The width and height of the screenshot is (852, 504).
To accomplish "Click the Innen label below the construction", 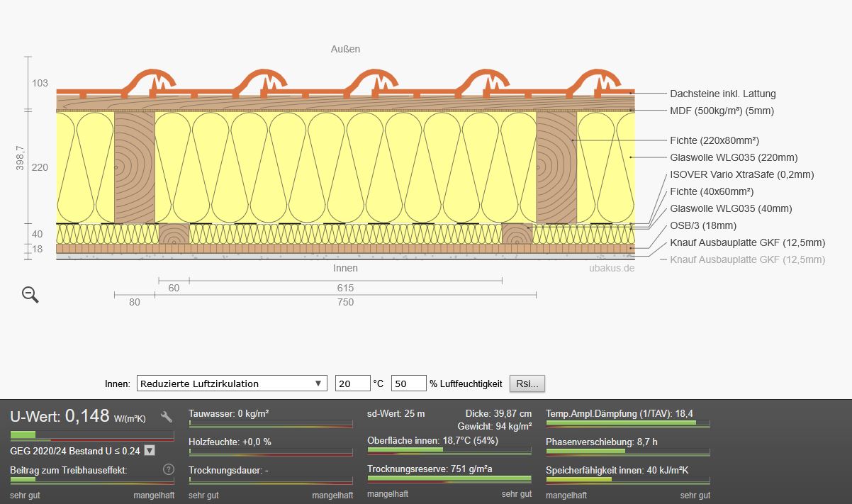I will click(345, 268).
